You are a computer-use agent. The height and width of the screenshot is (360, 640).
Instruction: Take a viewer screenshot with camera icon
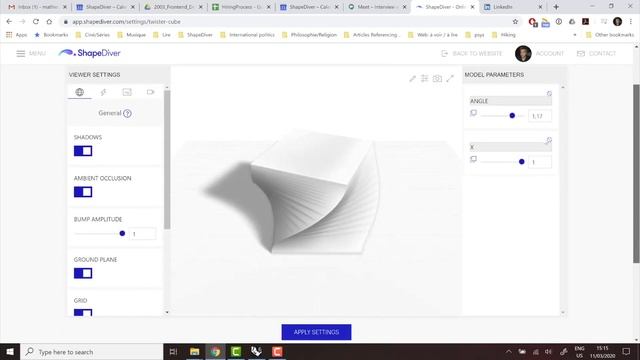[x=437, y=78]
